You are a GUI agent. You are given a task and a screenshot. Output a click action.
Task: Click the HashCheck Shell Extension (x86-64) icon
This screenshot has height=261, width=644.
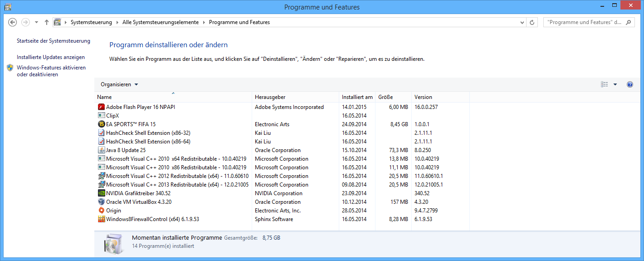pos(102,142)
